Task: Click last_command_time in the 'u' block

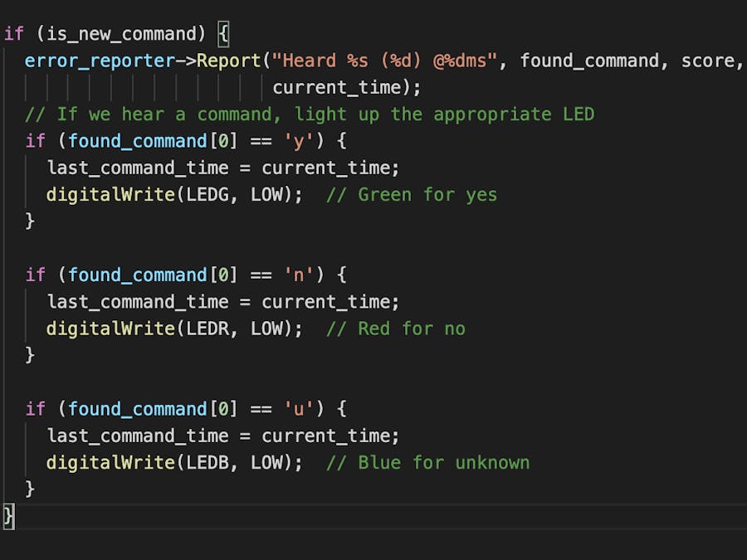Action: [138, 436]
